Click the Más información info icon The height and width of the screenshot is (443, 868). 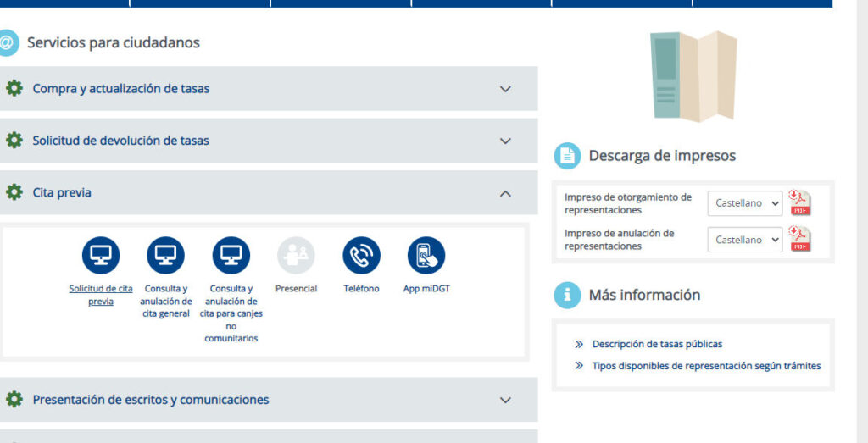pos(566,296)
